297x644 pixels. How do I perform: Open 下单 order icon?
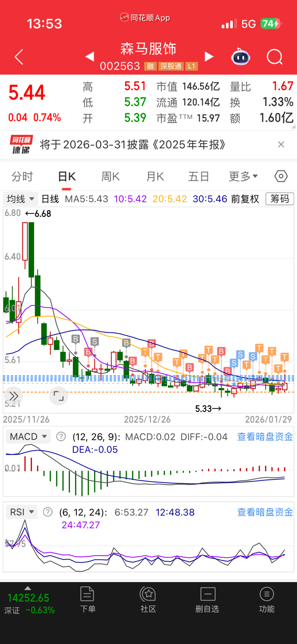click(x=87, y=599)
